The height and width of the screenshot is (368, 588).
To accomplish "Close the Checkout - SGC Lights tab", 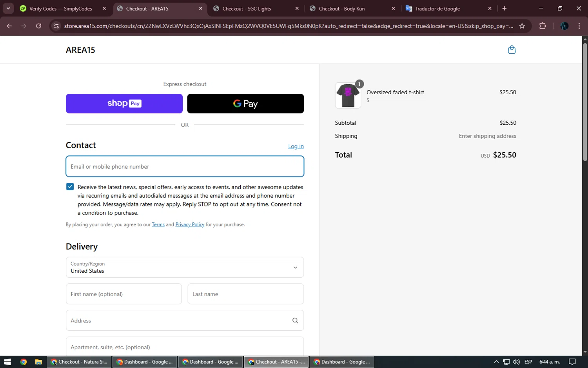I will [297, 8].
